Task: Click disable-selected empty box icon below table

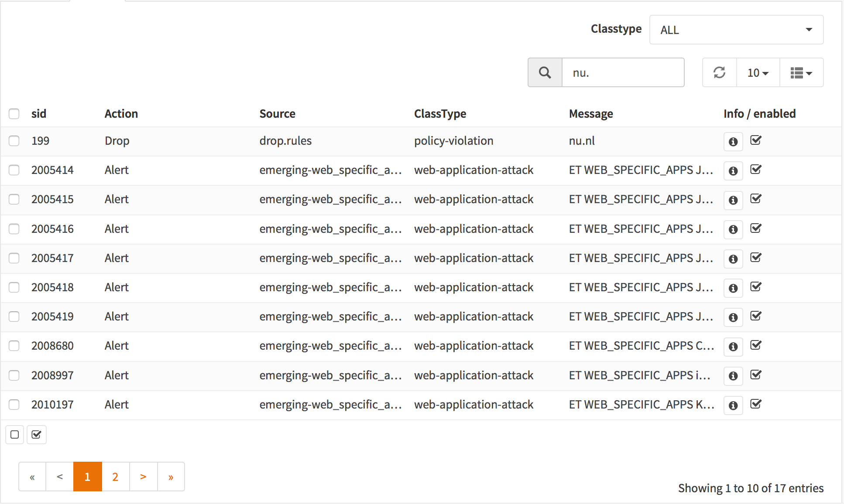Action: (x=14, y=435)
